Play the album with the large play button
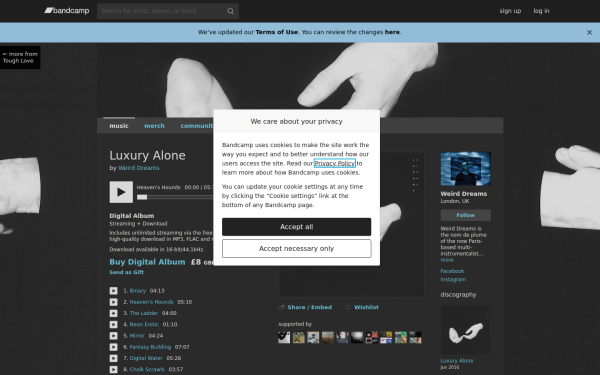 pos(121,192)
